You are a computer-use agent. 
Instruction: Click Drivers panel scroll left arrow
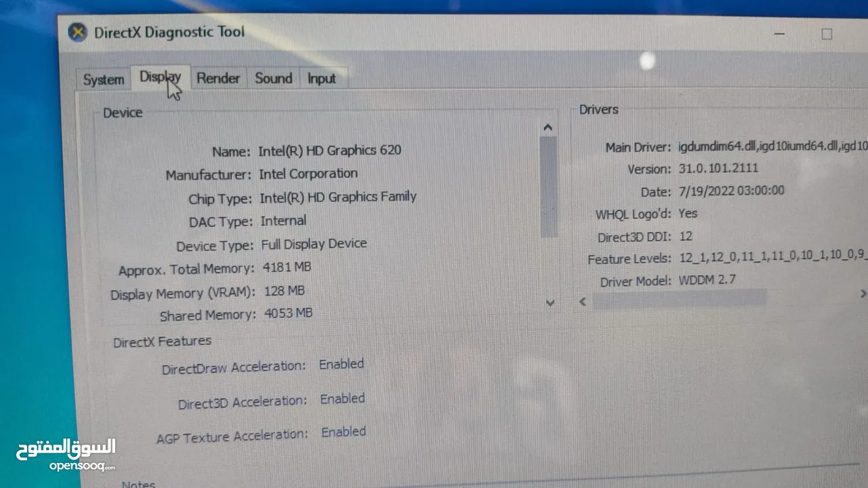(583, 301)
